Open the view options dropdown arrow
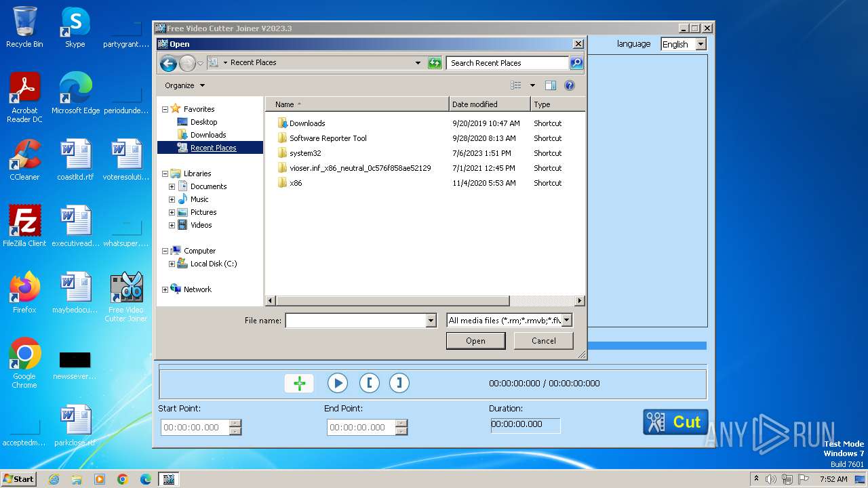The width and height of the screenshot is (868, 488). [x=532, y=85]
